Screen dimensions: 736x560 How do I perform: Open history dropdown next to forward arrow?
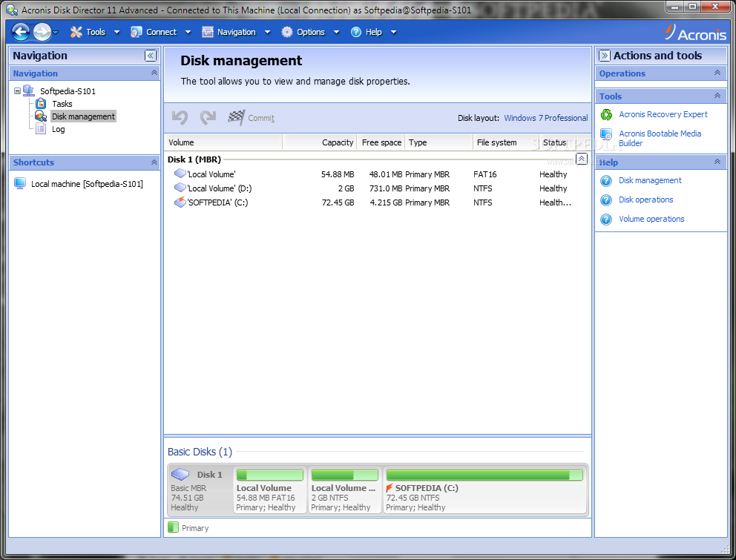pyautogui.click(x=56, y=33)
